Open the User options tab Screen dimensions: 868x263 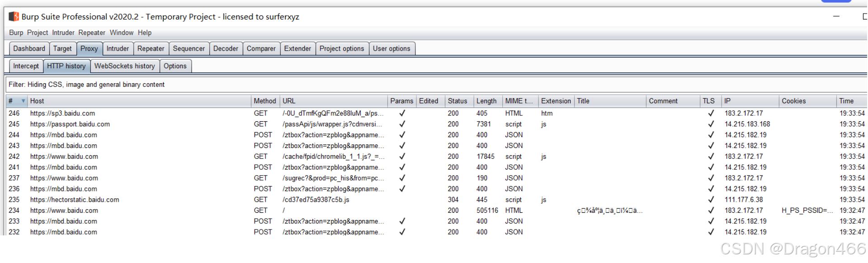click(x=392, y=48)
